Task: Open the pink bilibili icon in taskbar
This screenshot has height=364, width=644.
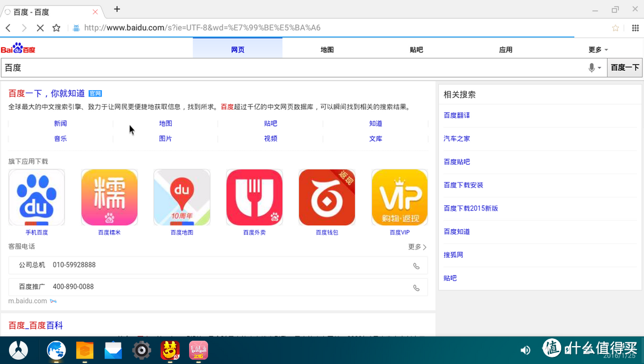Action: [199, 350]
